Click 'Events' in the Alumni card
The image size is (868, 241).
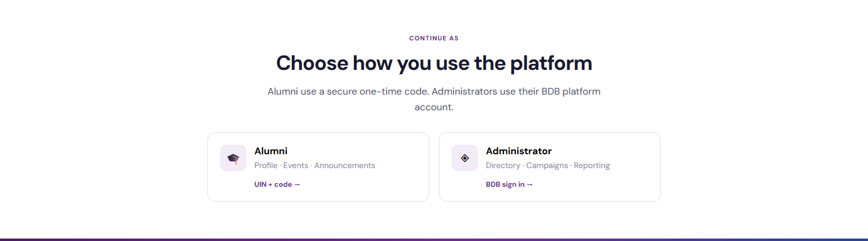(x=295, y=165)
